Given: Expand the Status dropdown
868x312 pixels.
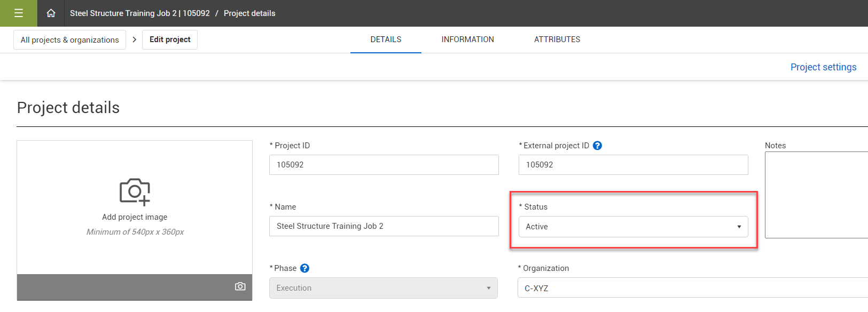Looking at the screenshot, I should click(633, 227).
